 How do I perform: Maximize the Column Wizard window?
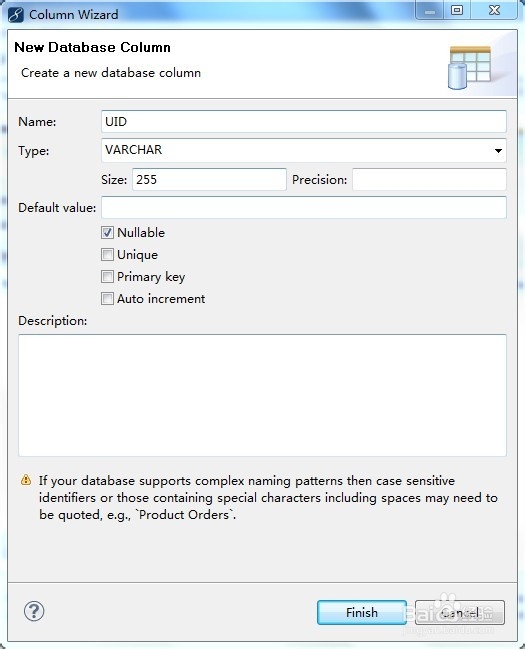click(x=457, y=10)
